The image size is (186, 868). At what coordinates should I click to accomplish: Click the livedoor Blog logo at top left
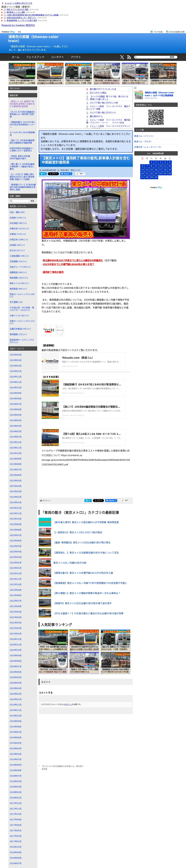[8, 32]
